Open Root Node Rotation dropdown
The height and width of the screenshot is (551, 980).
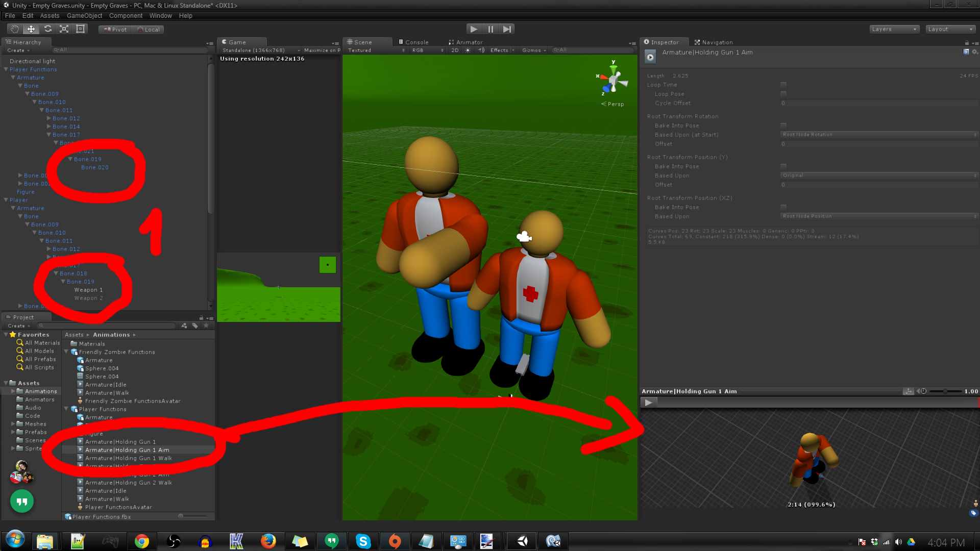click(x=879, y=135)
